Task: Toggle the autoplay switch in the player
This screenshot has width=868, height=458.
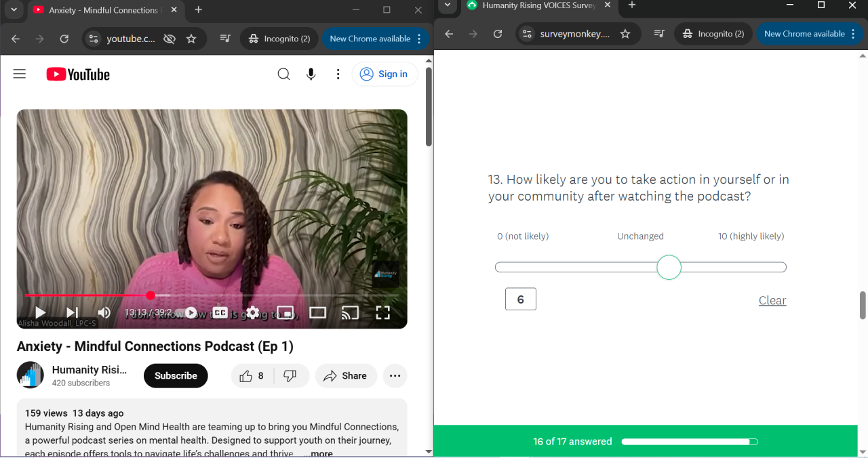Action: pyautogui.click(x=191, y=312)
